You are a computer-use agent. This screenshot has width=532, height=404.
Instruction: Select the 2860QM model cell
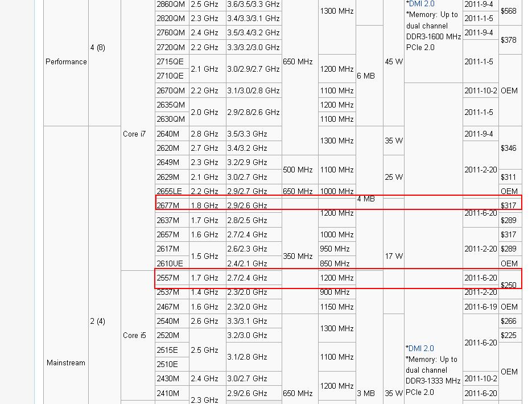point(172,5)
